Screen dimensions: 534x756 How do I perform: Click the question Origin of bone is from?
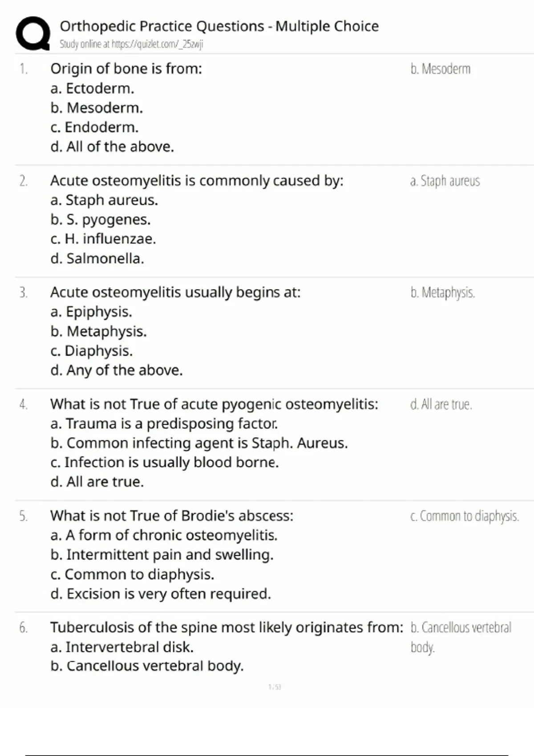(126, 68)
